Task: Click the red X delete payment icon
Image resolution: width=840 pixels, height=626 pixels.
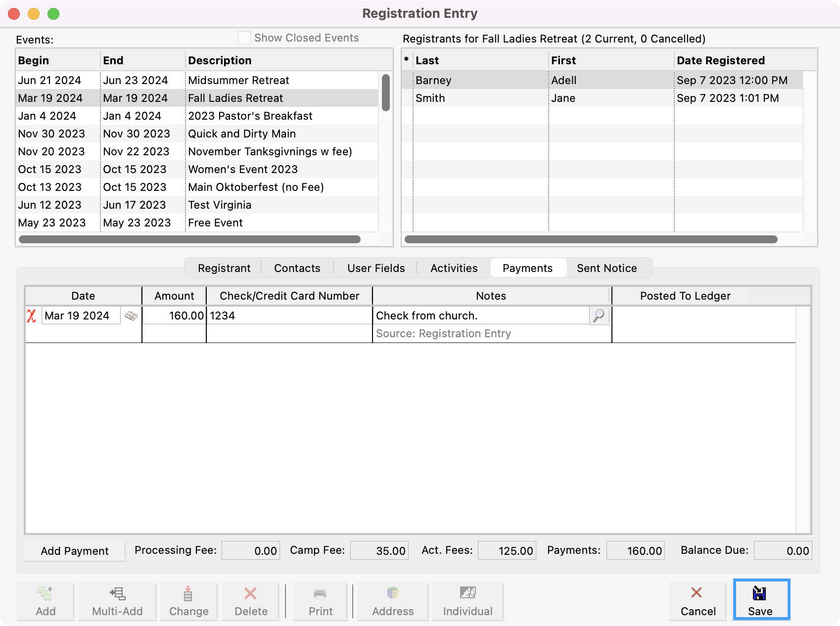Action: point(31,315)
